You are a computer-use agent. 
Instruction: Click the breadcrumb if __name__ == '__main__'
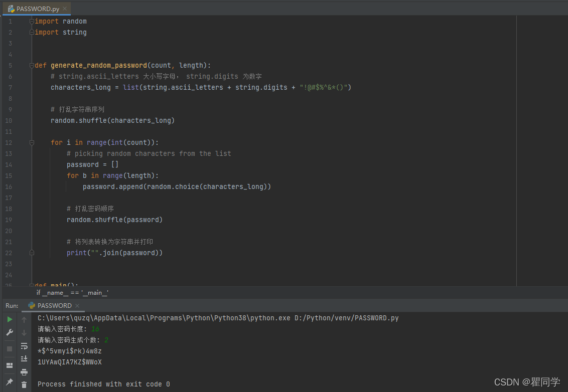tap(72, 292)
